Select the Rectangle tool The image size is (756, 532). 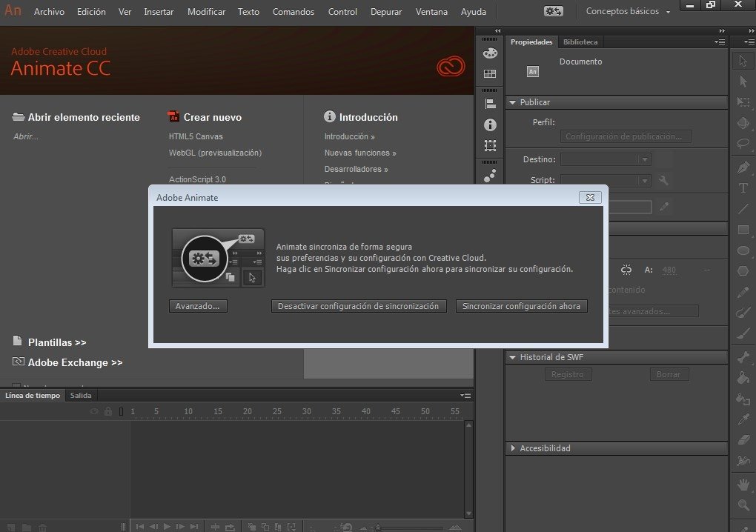[x=743, y=230]
